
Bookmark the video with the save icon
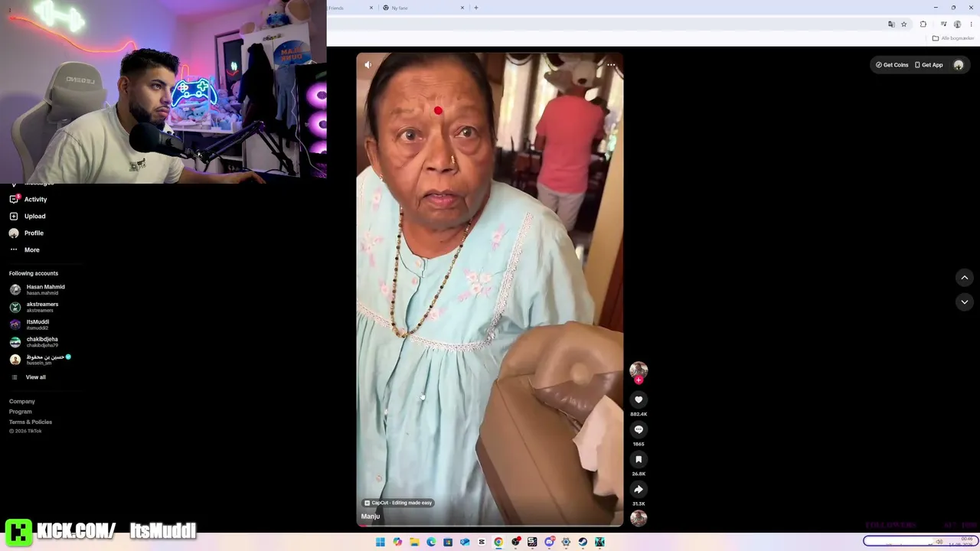pyautogui.click(x=639, y=459)
